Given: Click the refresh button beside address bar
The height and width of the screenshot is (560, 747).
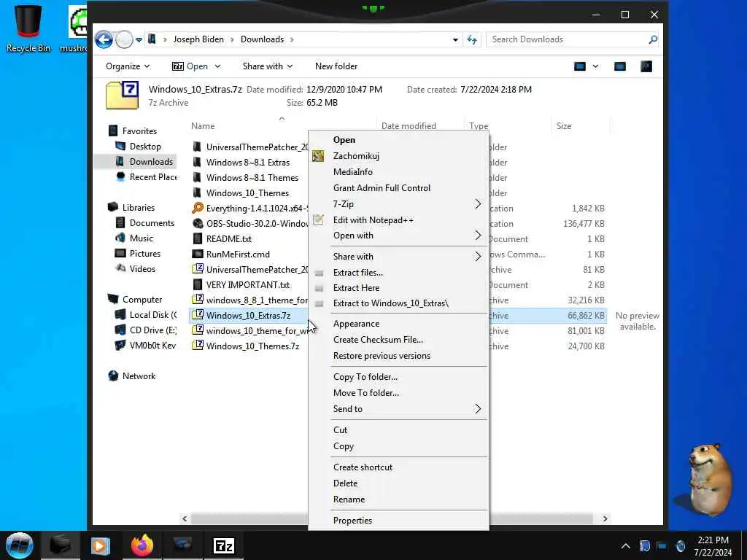Looking at the screenshot, I should click(x=472, y=39).
